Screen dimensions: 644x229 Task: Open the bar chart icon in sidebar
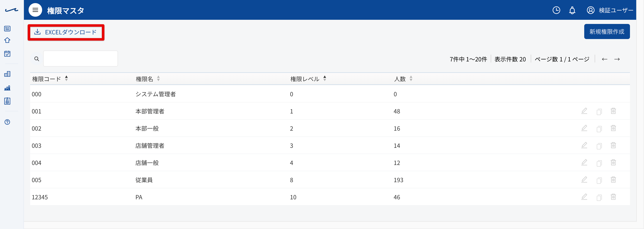tap(7, 88)
